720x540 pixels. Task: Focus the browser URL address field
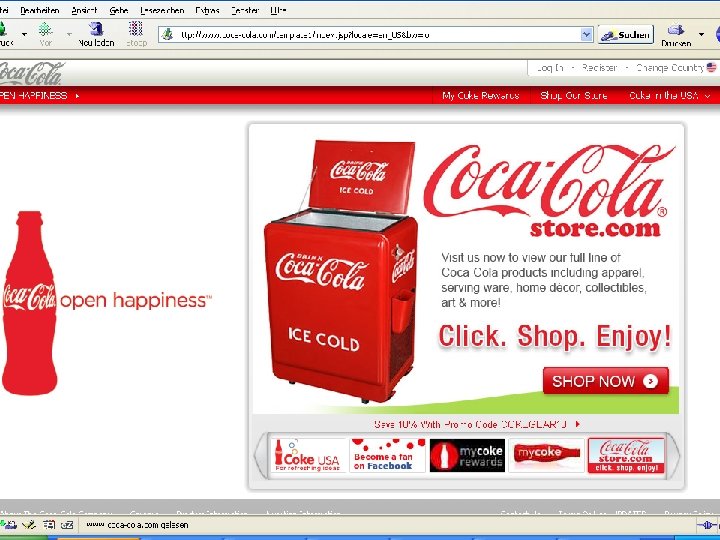click(x=377, y=34)
